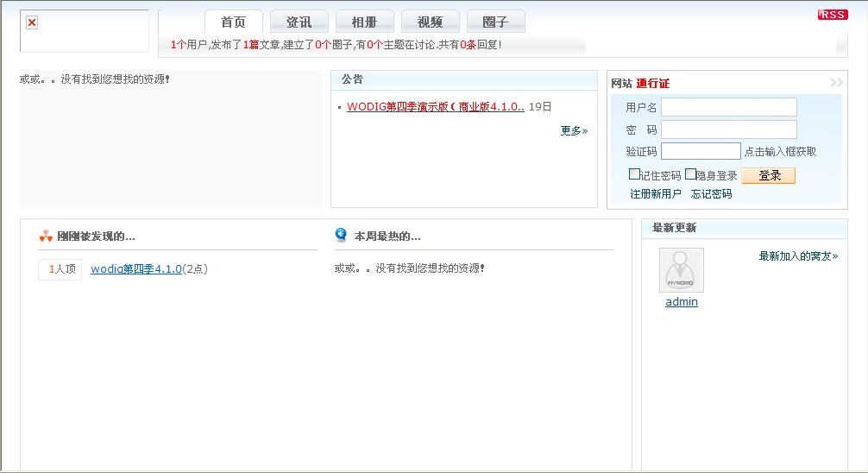Enable the 记住密码 checkbox
The width and height of the screenshot is (868, 473).
(634, 174)
